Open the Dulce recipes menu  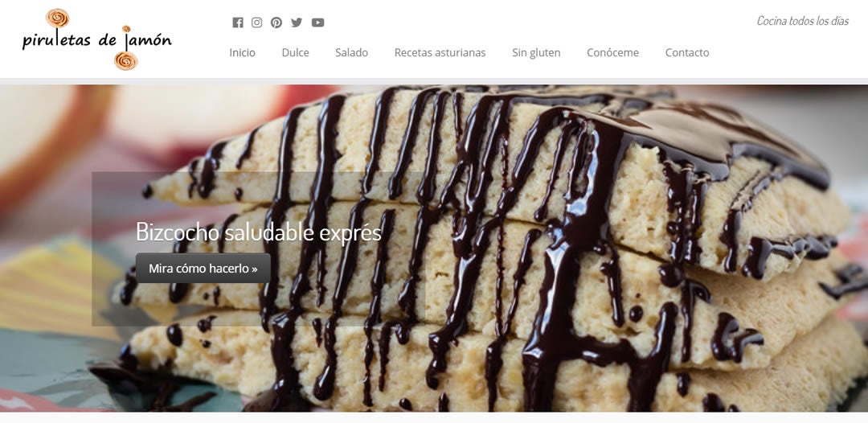click(x=296, y=52)
